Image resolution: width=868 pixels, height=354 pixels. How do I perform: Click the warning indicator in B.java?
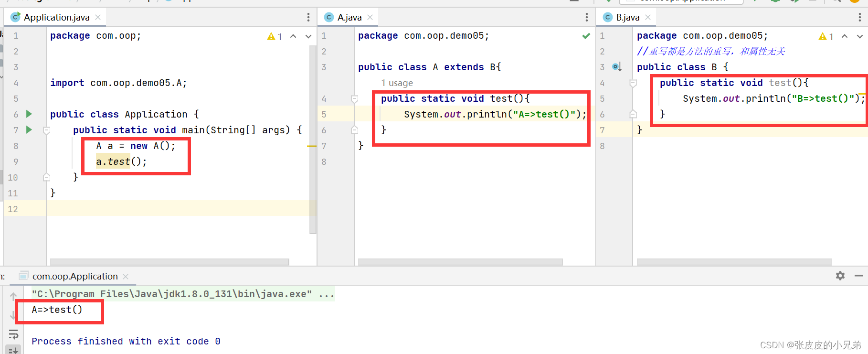[x=826, y=36]
